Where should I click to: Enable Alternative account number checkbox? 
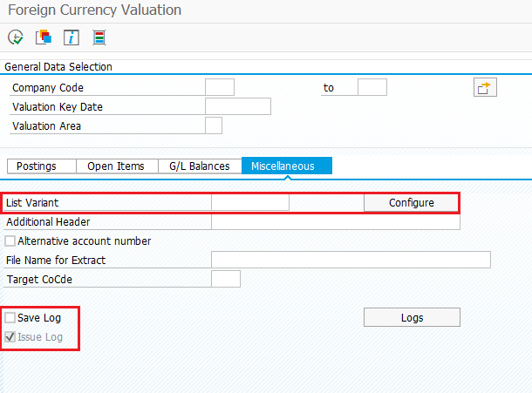[x=10, y=241]
